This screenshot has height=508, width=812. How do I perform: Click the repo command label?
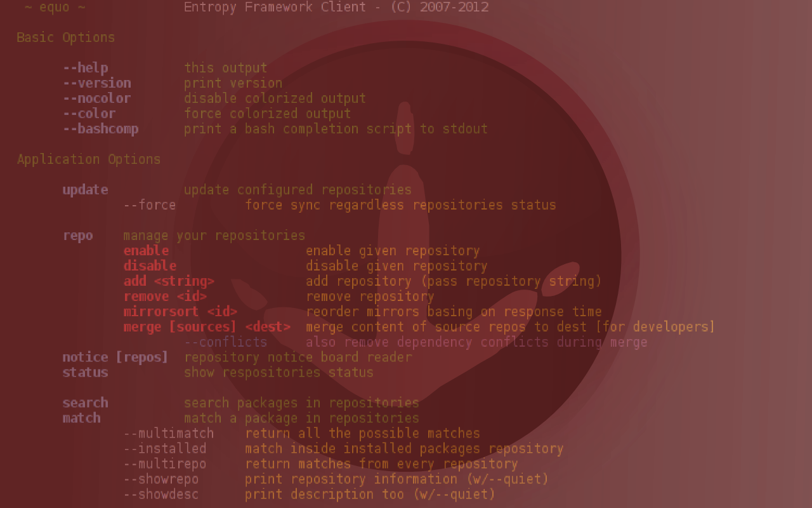click(x=77, y=236)
